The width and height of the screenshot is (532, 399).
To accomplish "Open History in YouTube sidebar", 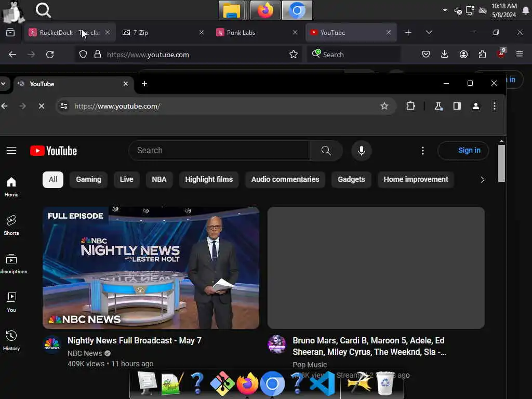I will tap(11, 340).
